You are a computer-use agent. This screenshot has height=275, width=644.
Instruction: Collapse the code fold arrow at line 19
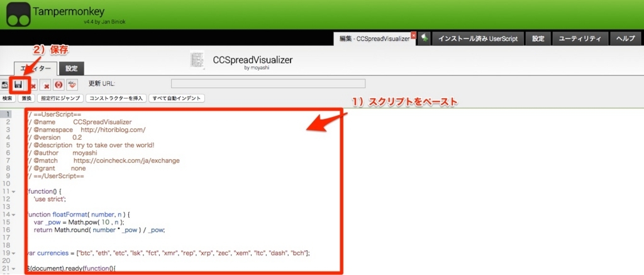coord(14,253)
